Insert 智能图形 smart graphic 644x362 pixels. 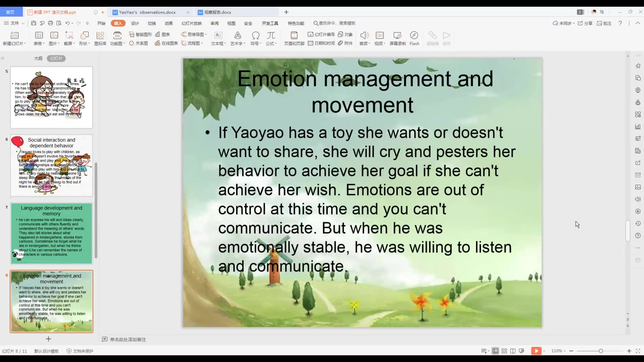tap(140, 35)
